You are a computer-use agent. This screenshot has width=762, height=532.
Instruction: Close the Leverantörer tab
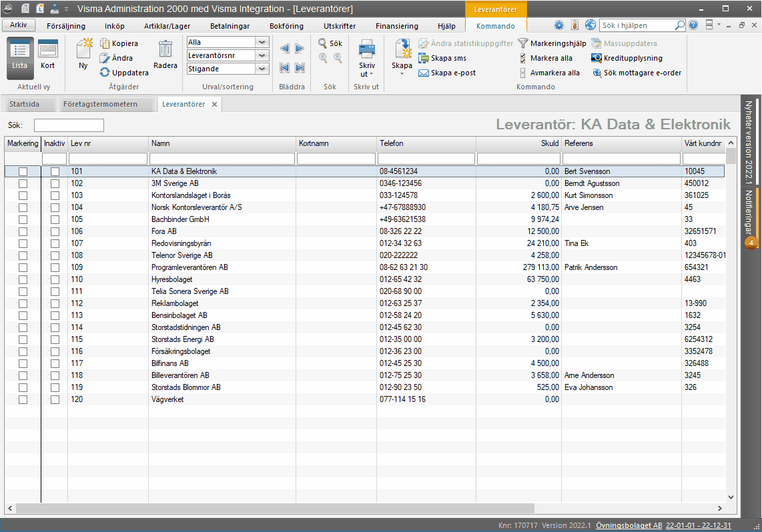214,105
